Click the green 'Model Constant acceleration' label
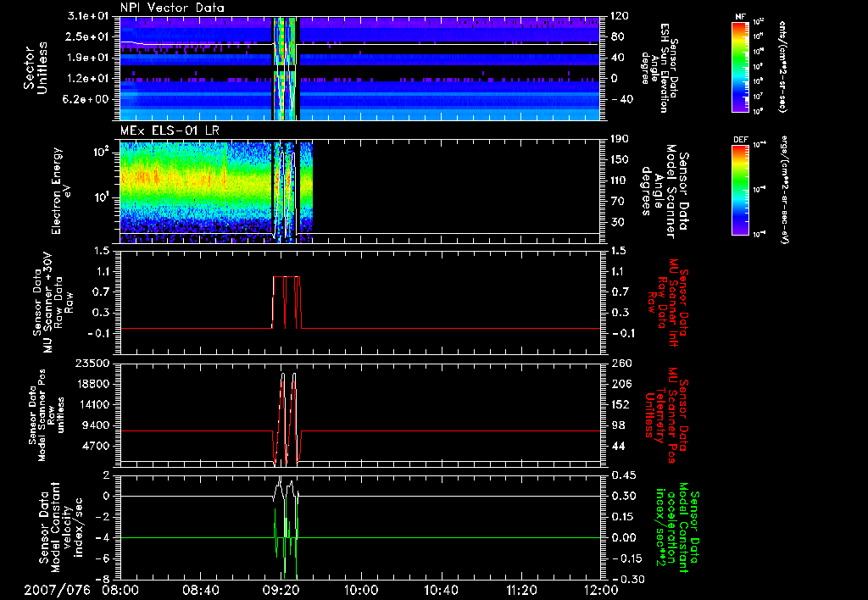Image resolution: width=868 pixels, height=600 pixels. click(x=676, y=528)
